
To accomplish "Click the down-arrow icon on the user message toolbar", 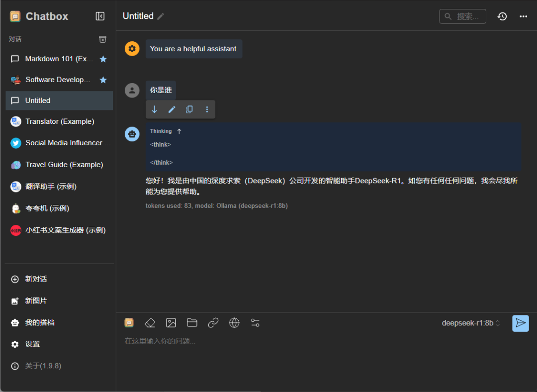I will pos(155,109).
